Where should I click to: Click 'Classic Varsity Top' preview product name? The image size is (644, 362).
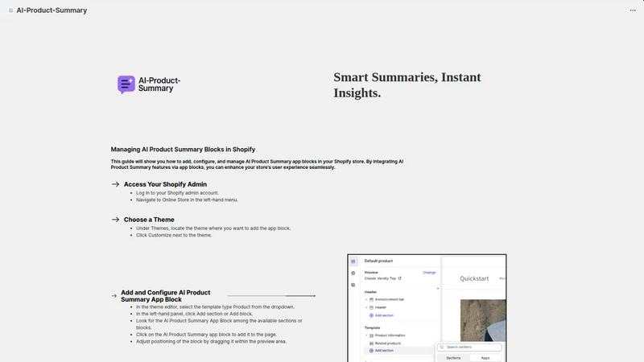click(380, 278)
